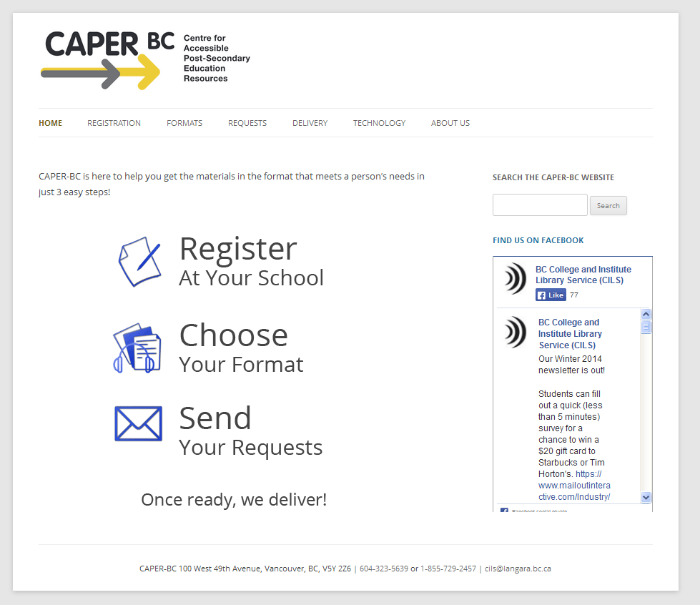Screen dimensions: 700x605
Task: Click the CILS logo beside newsletter post
Action: 516,333
